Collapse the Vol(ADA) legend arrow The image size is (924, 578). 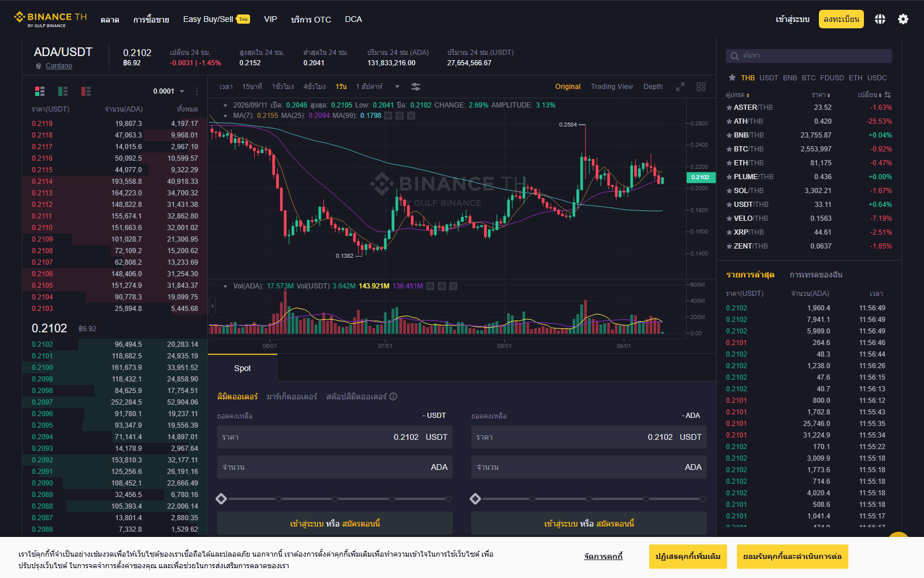tap(225, 286)
